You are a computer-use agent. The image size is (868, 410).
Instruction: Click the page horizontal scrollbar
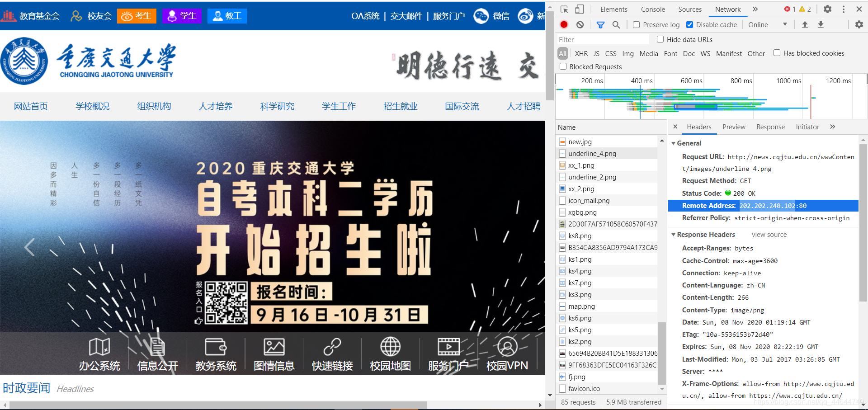pos(218,405)
